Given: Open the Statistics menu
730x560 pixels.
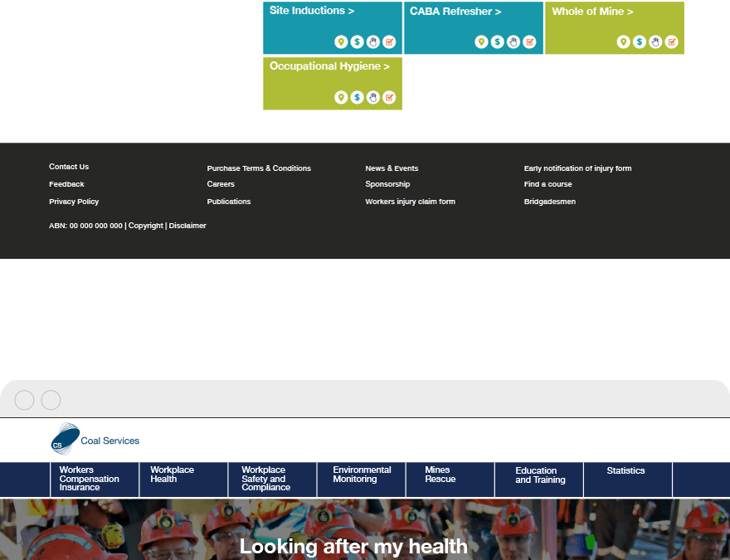Looking at the screenshot, I should (x=628, y=480).
